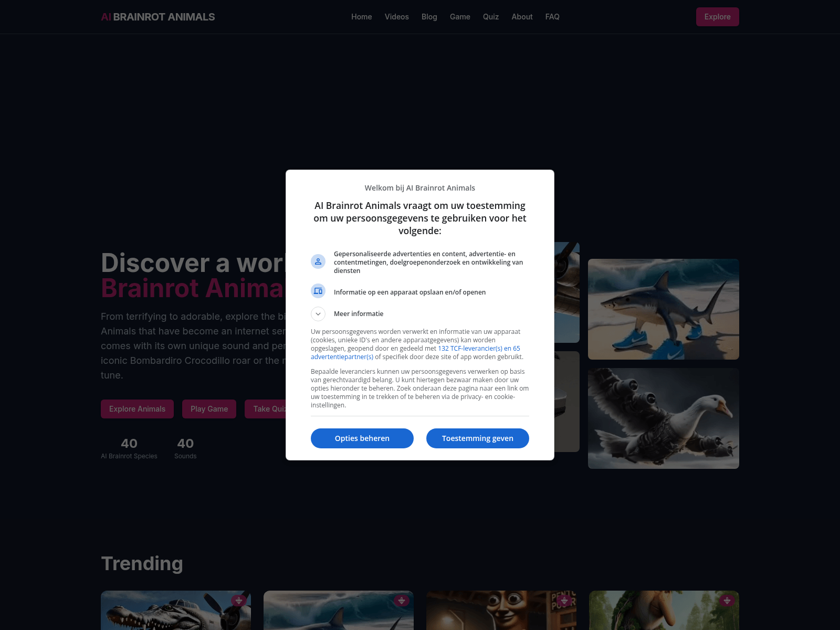Select Game in the navigation bar
The width and height of the screenshot is (840, 630).
460,16
